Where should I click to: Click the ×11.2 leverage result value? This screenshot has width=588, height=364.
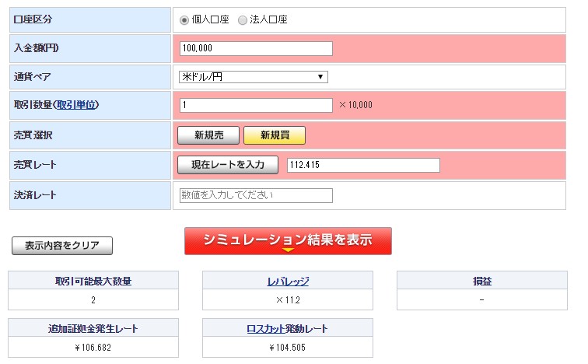[x=288, y=299]
